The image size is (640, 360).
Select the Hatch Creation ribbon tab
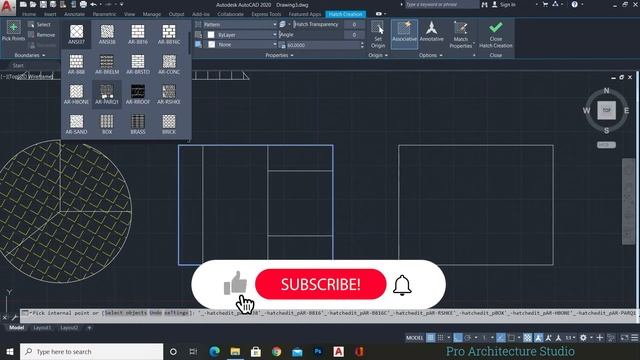coord(345,14)
